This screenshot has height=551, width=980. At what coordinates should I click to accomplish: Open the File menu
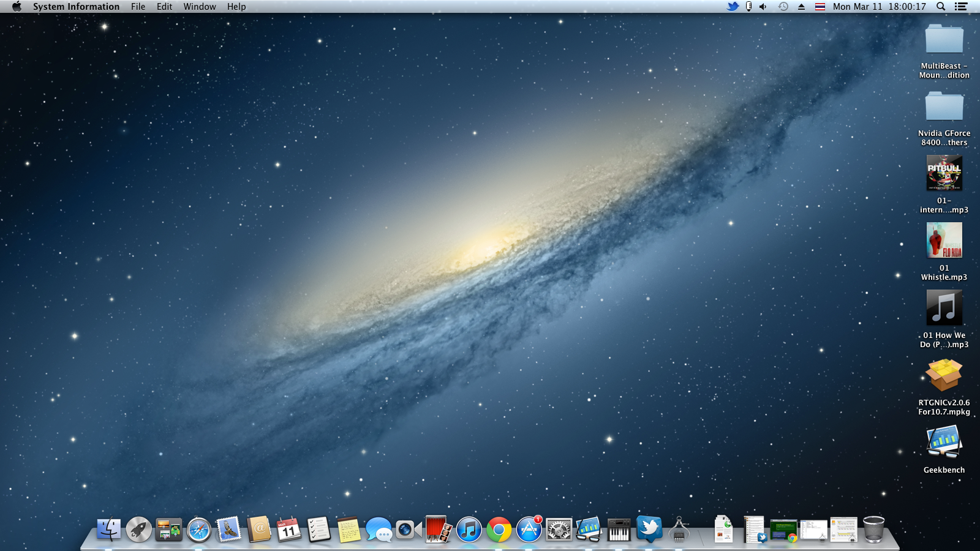[138, 7]
